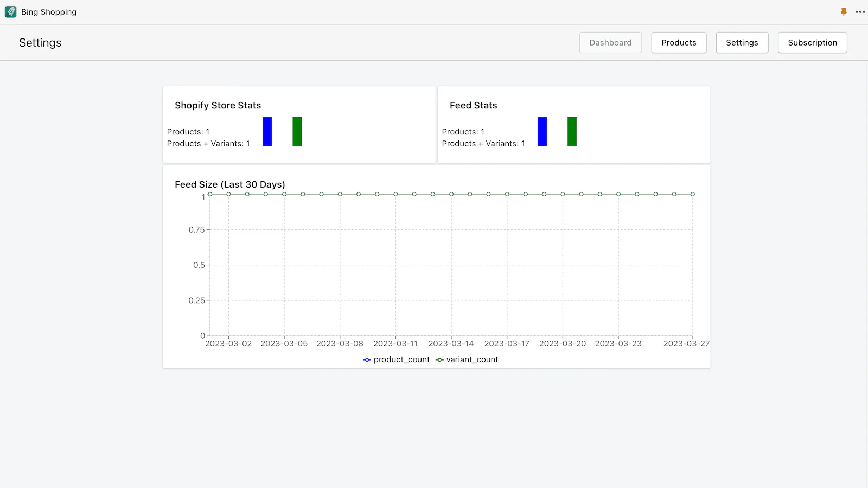The width and height of the screenshot is (868, 488).
Task: Open the Subscription page
Action: [812, 42]
